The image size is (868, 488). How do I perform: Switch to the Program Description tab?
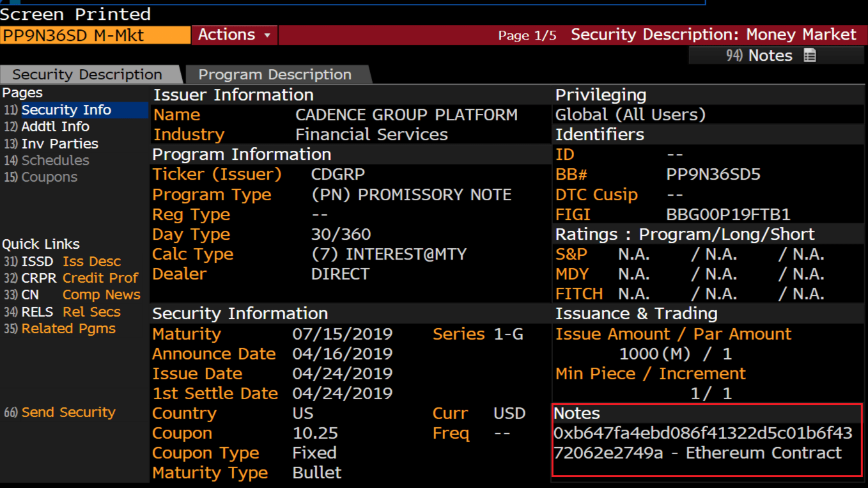tap(275, 74)
